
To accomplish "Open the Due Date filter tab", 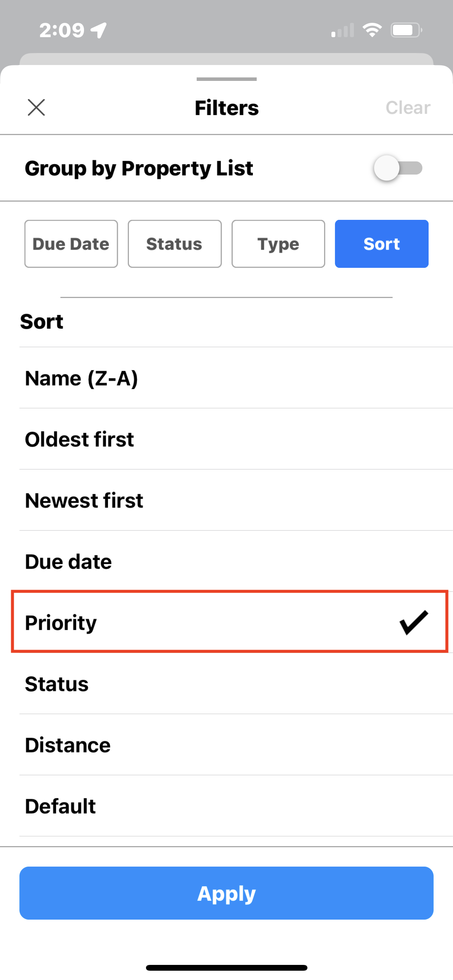I will point(71,244).
